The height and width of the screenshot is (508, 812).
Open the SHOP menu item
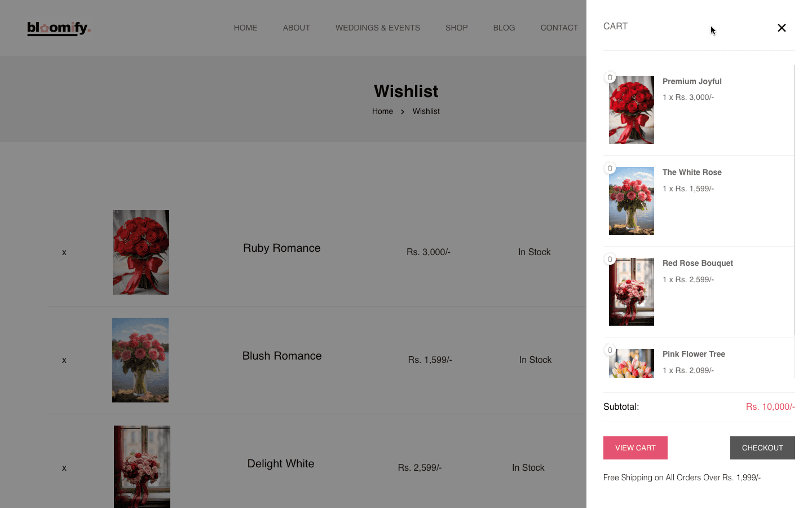click(456, 28)
